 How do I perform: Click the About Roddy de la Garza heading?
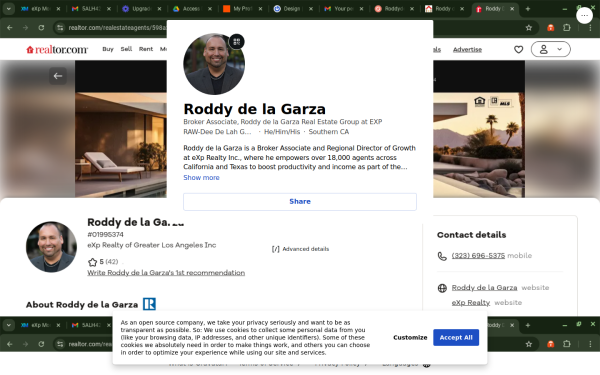tap(82, 305)
